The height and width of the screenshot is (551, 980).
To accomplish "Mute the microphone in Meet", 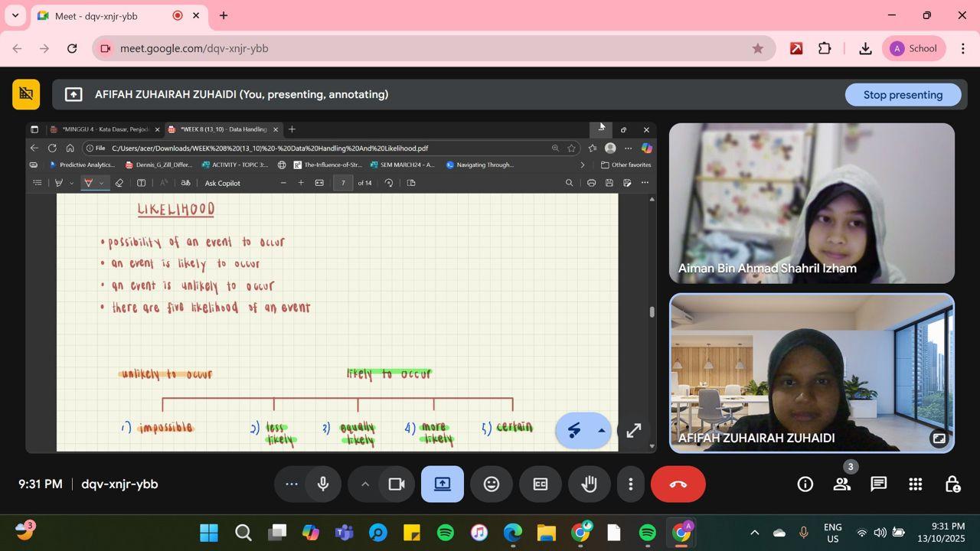I will 323,484.
